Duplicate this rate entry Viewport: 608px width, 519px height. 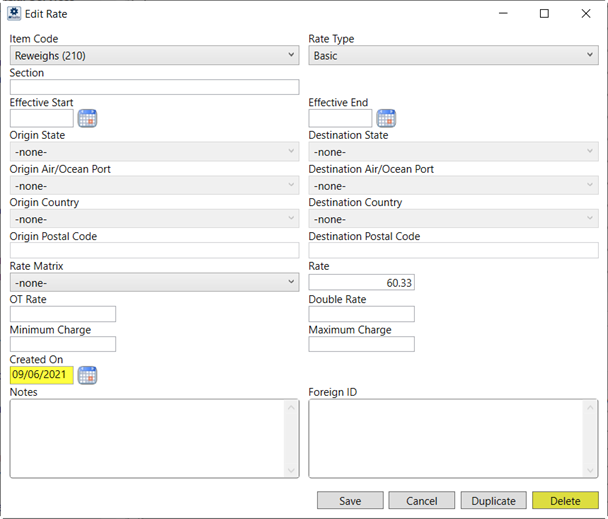click(x=493, y=500)
